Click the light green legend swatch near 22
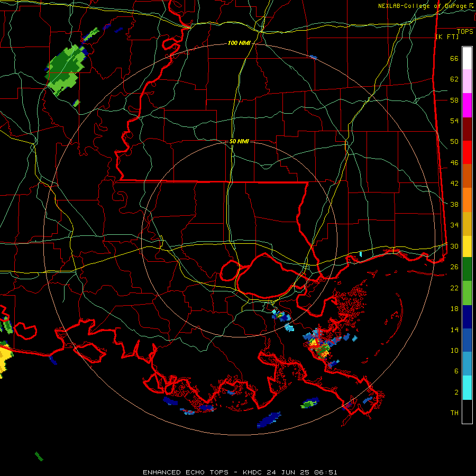The width and height of the screenshot is (476, 476). coord(467,293)
